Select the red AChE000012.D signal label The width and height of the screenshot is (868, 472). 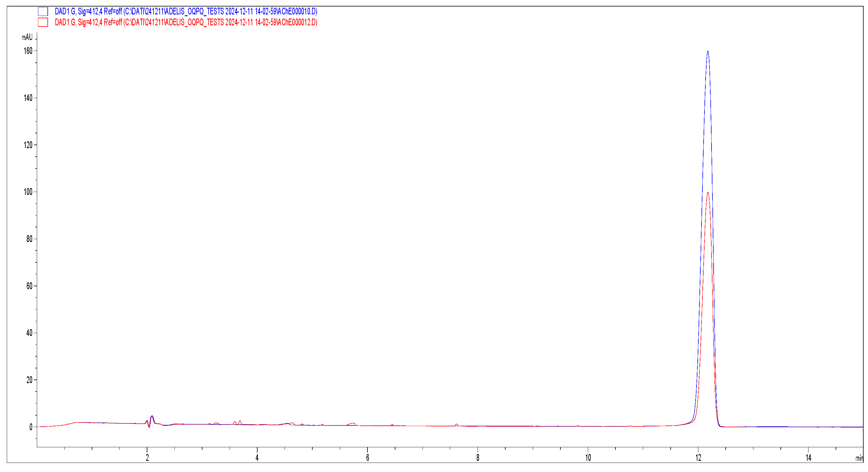point(186,22)
